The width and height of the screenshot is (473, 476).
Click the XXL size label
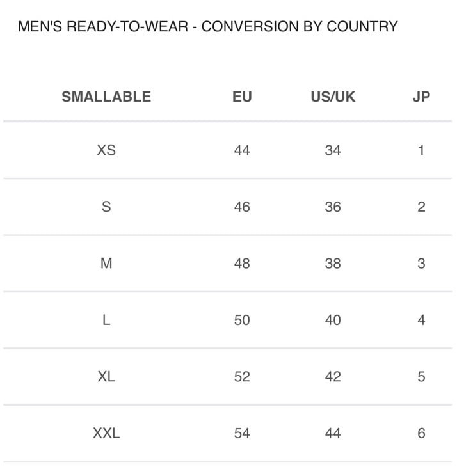click(x=106, y=433)
